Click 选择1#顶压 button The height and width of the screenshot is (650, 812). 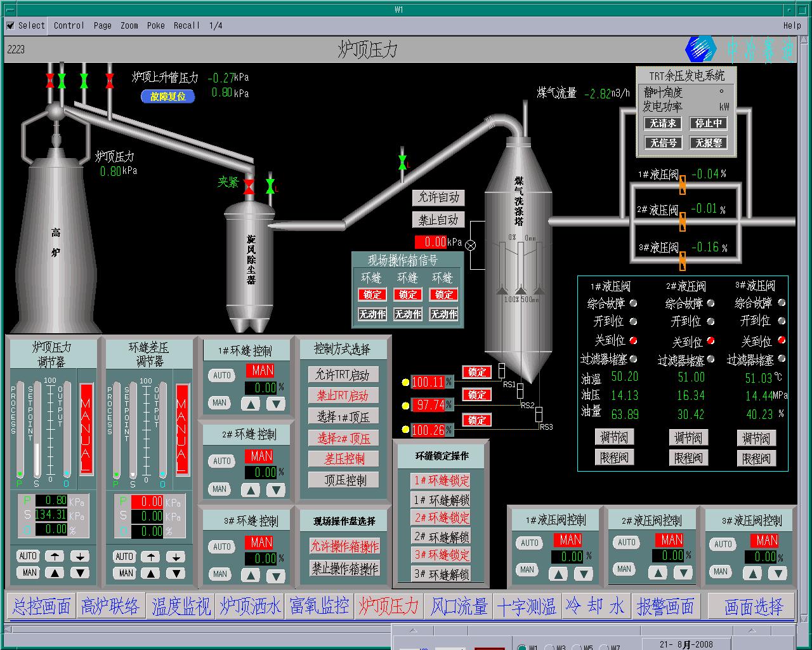tap(343, 416)
